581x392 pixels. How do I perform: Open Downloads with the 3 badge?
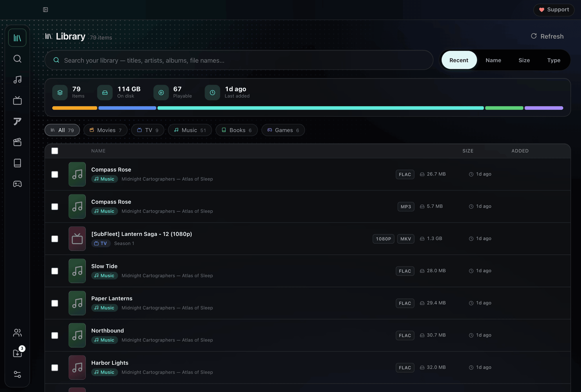(x=17, y=353)
